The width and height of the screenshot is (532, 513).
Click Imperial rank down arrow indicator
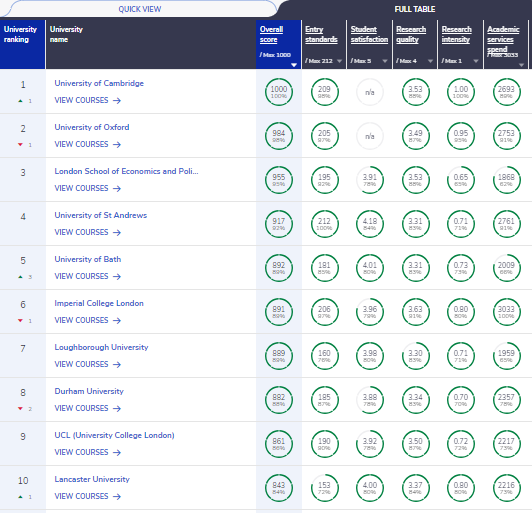pos(20,321)
